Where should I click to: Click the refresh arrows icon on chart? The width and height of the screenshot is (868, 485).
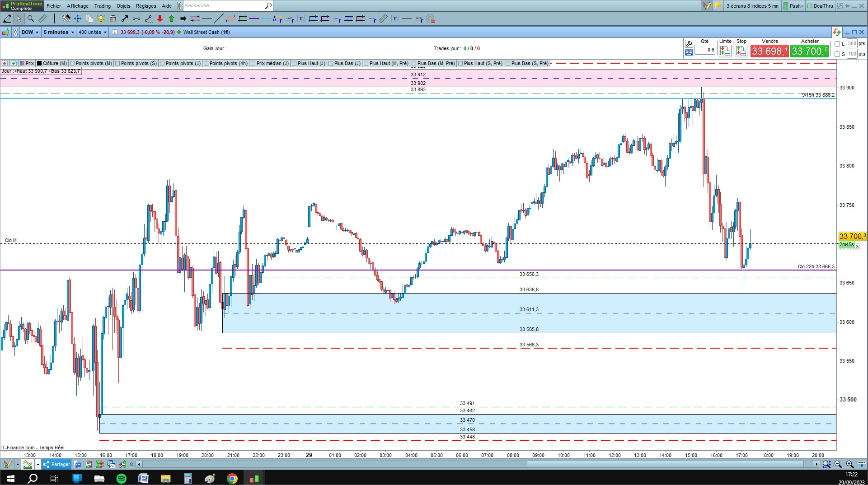837,32
